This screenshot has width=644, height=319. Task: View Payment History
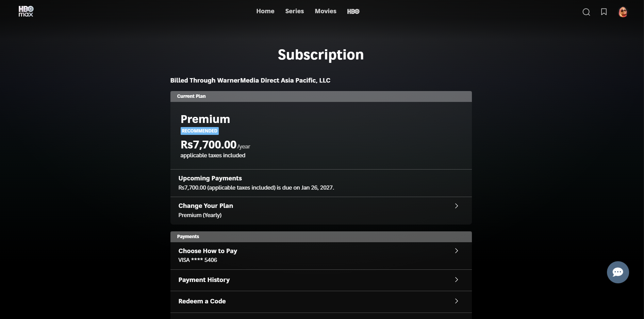coord(204,280)
